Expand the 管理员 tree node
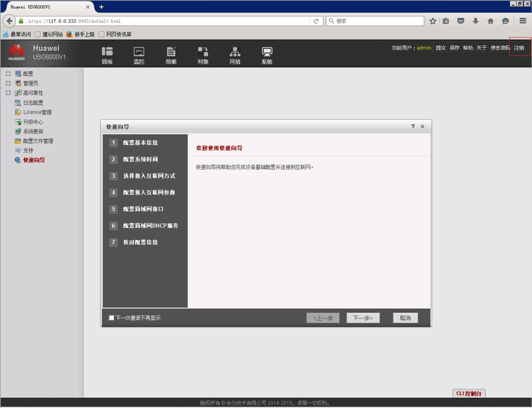532x408 pixels. coord(8,83)
